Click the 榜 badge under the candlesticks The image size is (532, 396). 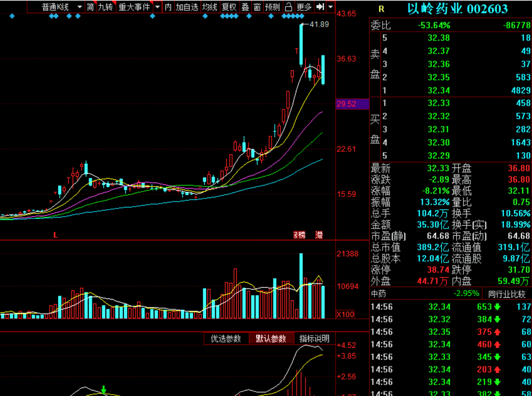click(x=299, y=235)
